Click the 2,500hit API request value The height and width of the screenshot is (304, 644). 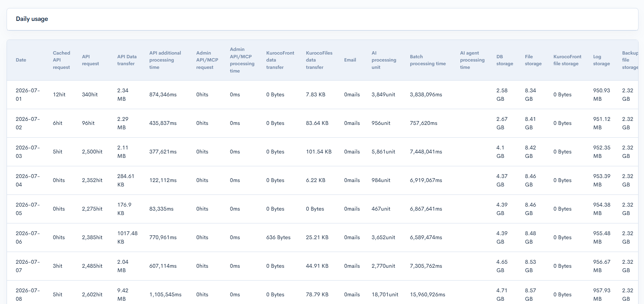click(92, 152)
